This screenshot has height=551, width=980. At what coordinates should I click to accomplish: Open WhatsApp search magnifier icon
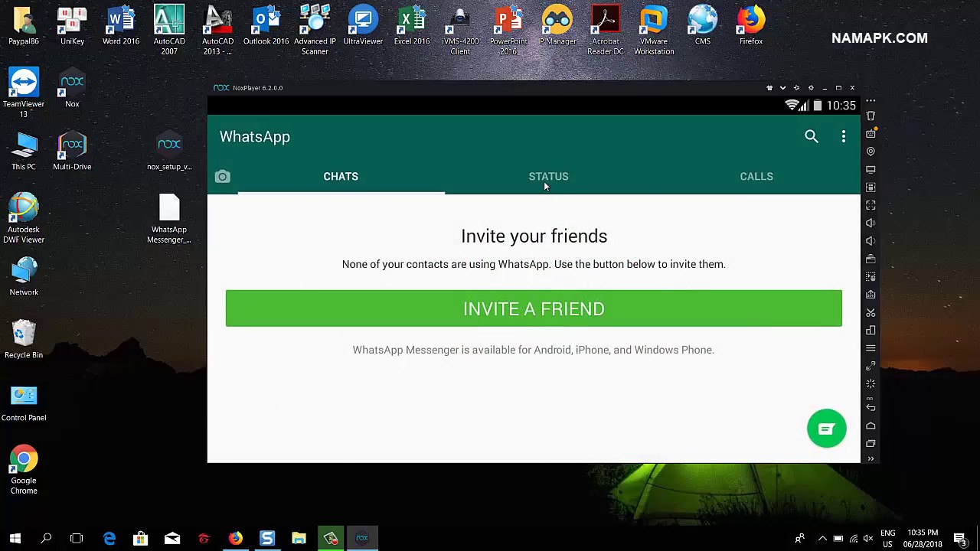(812, 136)
